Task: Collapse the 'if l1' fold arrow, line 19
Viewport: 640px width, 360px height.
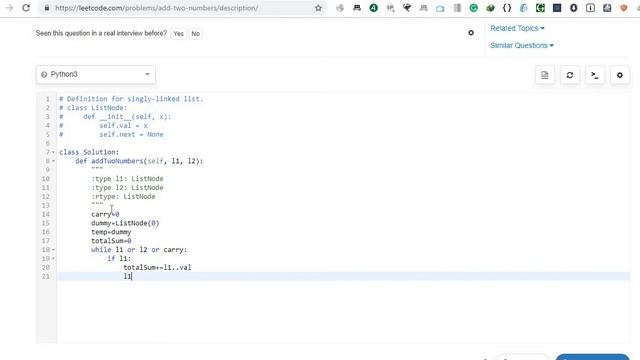Action: [x=53, y=259]
